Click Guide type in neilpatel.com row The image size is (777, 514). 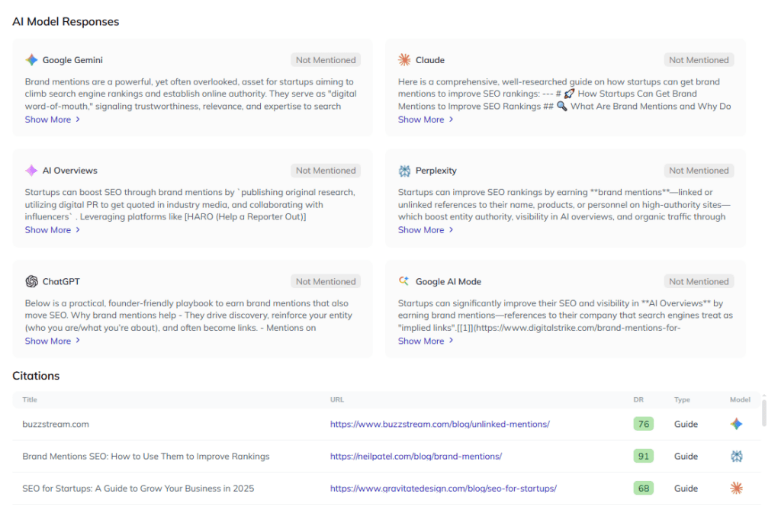(x=686, y=457)
